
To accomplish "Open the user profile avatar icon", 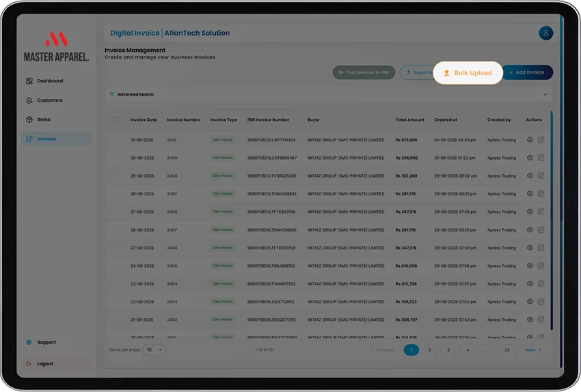I will (546, 33).
